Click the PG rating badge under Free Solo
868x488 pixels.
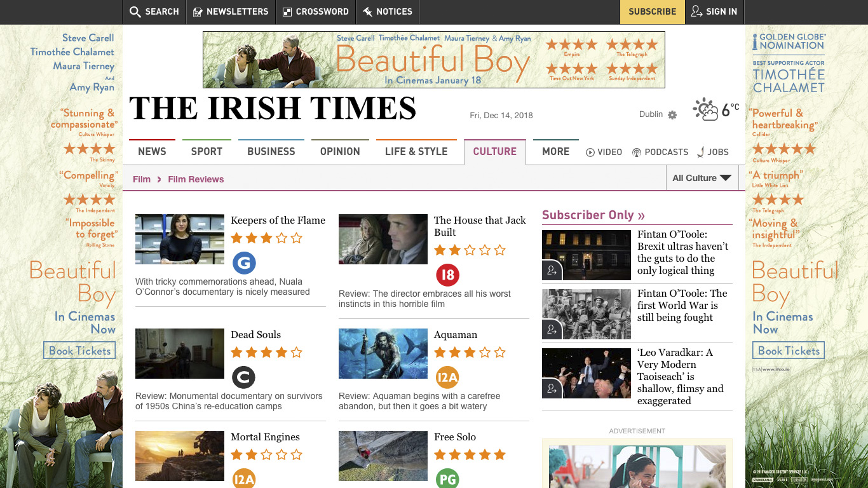447,478
